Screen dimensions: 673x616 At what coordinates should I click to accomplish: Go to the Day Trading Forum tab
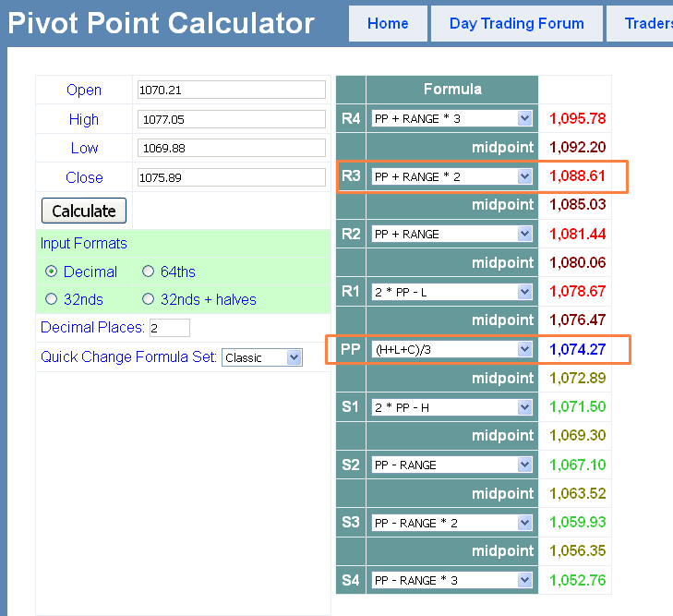click(516, 24)
